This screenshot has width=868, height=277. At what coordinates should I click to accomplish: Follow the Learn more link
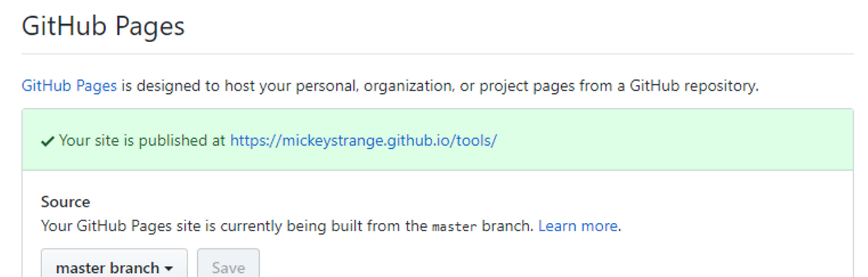577,226
